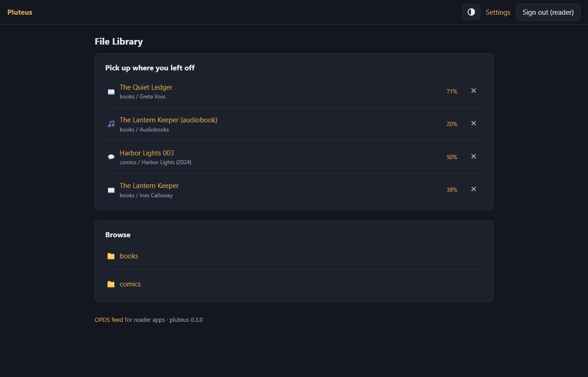
Task: Click the "books / Ines Calloway" path text
Action: [x=146, y=195]
